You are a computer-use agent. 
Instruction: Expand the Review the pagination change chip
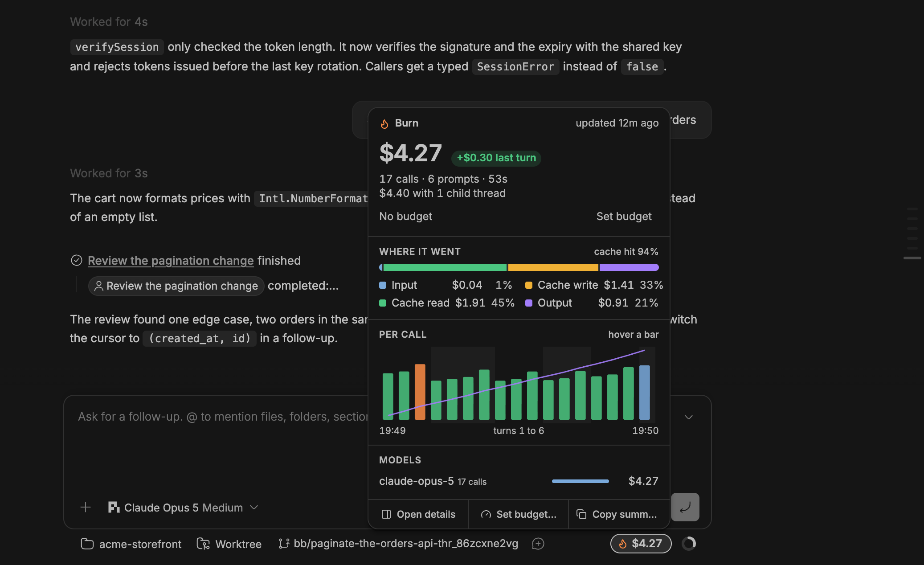[x=176, y=286]
